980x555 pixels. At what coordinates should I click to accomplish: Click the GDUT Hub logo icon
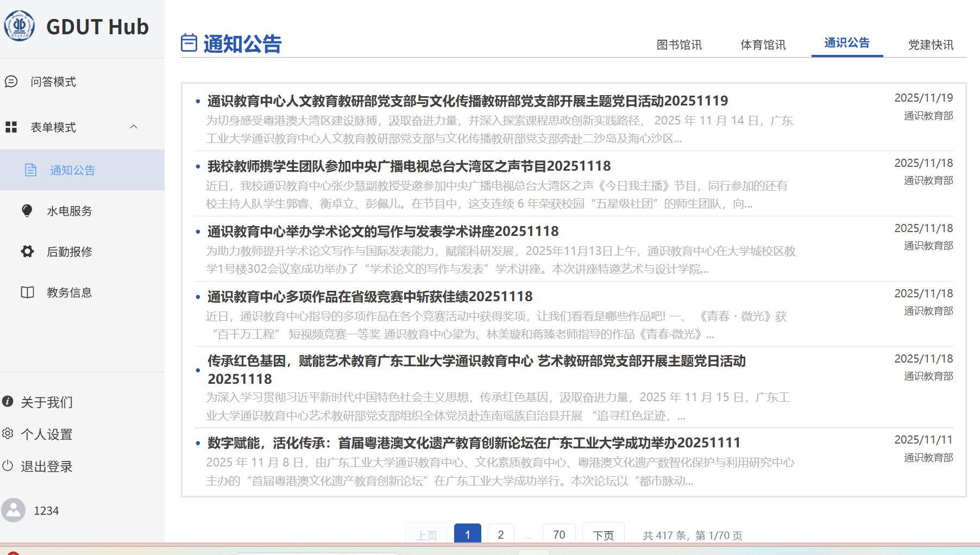(x=20, y=26)
